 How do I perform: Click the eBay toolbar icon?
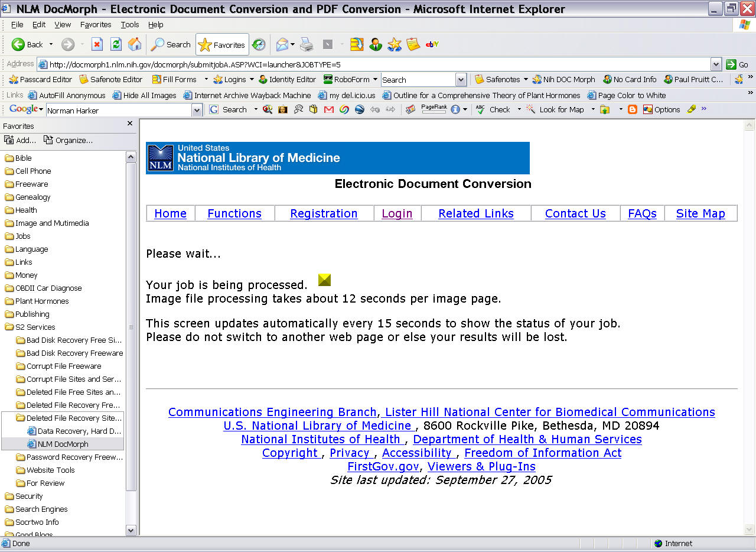coord(432,44)
